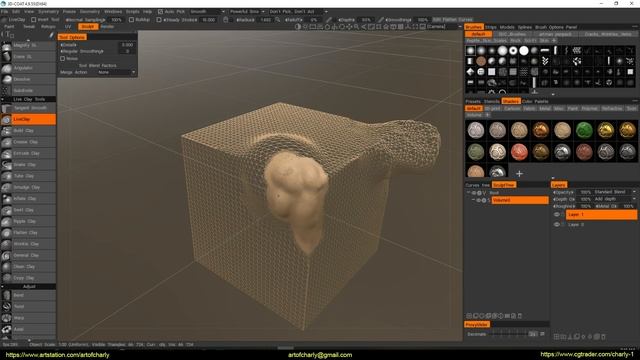Select the Snake Clay tool
This screenshot has height=360, width=640.
28,164
